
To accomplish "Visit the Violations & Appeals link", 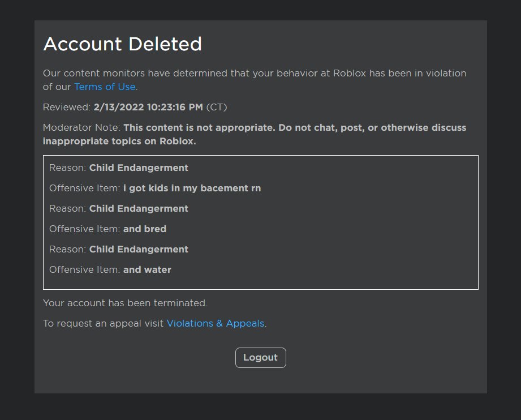I will click(x=216, y=323).
